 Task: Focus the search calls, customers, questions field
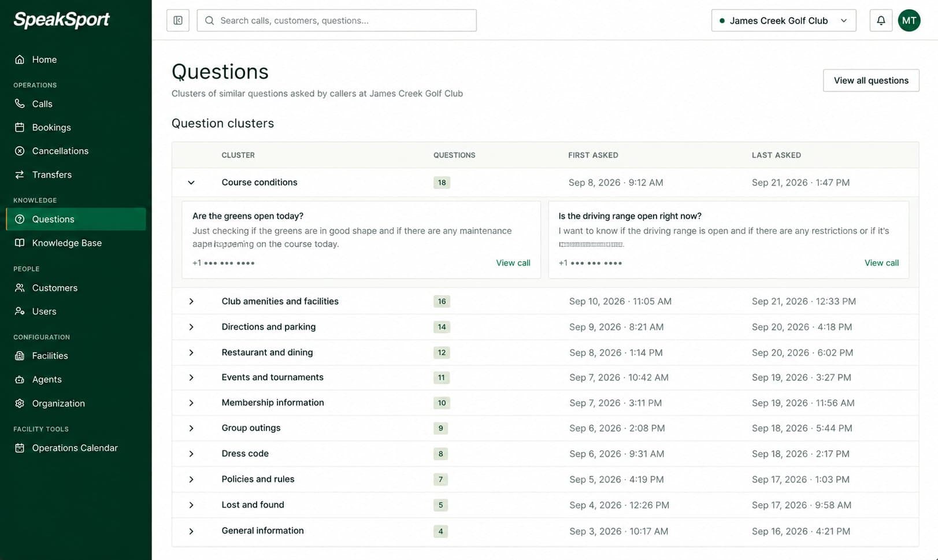tap(336, 20)
